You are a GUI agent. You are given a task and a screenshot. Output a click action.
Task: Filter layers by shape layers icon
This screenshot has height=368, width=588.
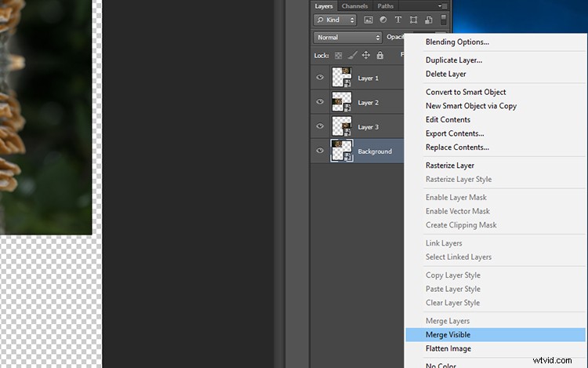click(x=413, y=20)
